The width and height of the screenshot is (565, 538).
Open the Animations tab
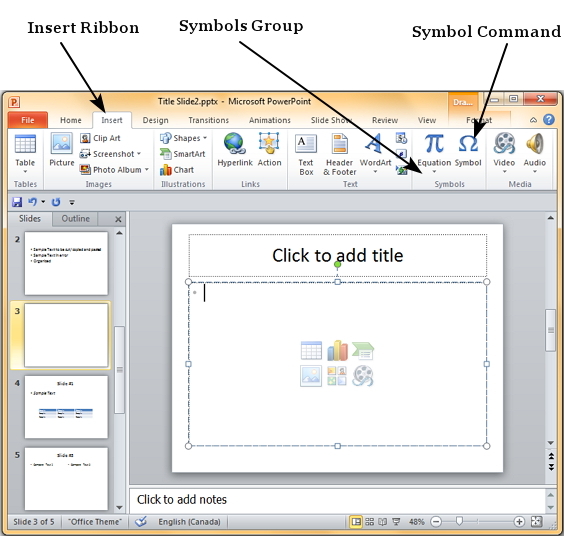click(270, 120)
